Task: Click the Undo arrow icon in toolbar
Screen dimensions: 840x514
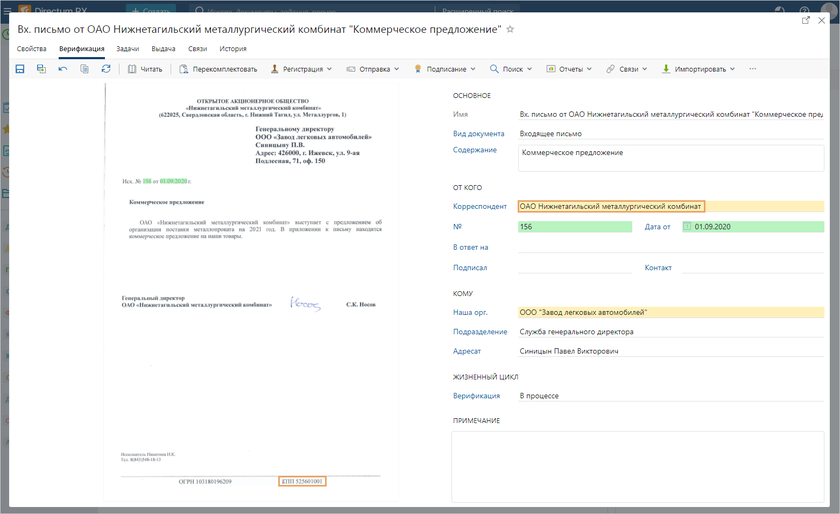Action: tap(63, 69)
